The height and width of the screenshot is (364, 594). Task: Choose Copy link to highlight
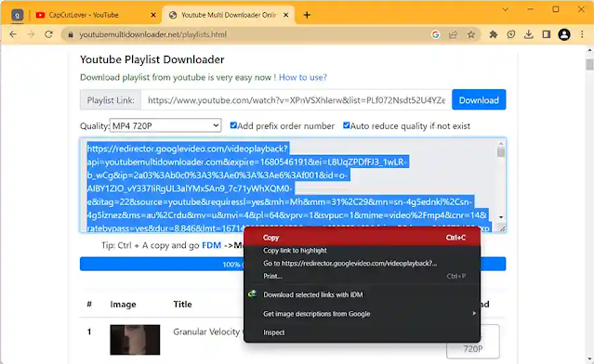click(x=363, y=251)
